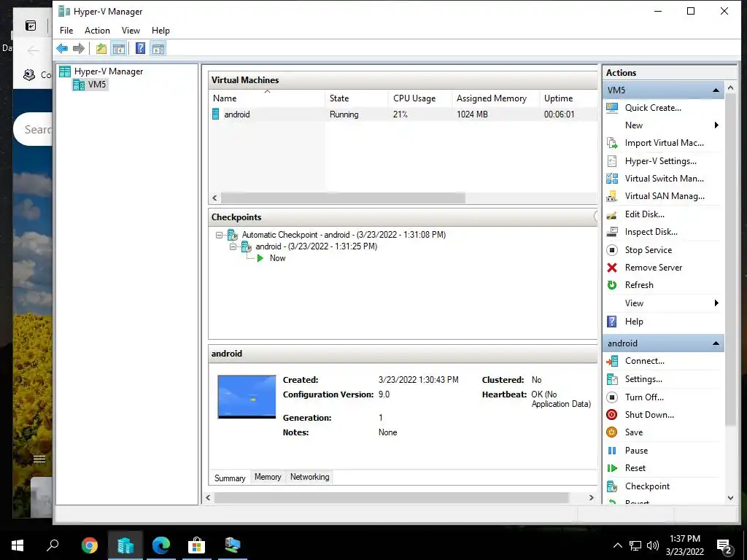Viewport: 747px width, 560px height.
Task: Select Hyper-V Manager root tree node
Action: [108, 71]
